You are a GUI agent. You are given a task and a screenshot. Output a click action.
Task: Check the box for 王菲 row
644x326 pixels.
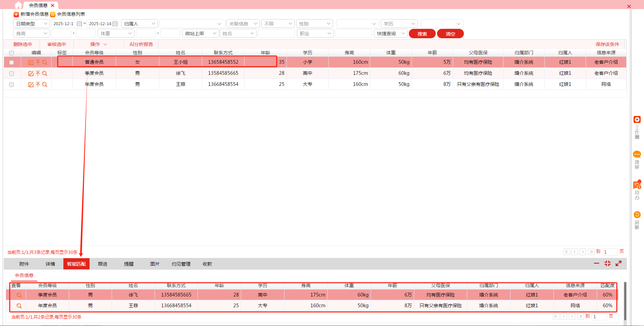[12, 85]
